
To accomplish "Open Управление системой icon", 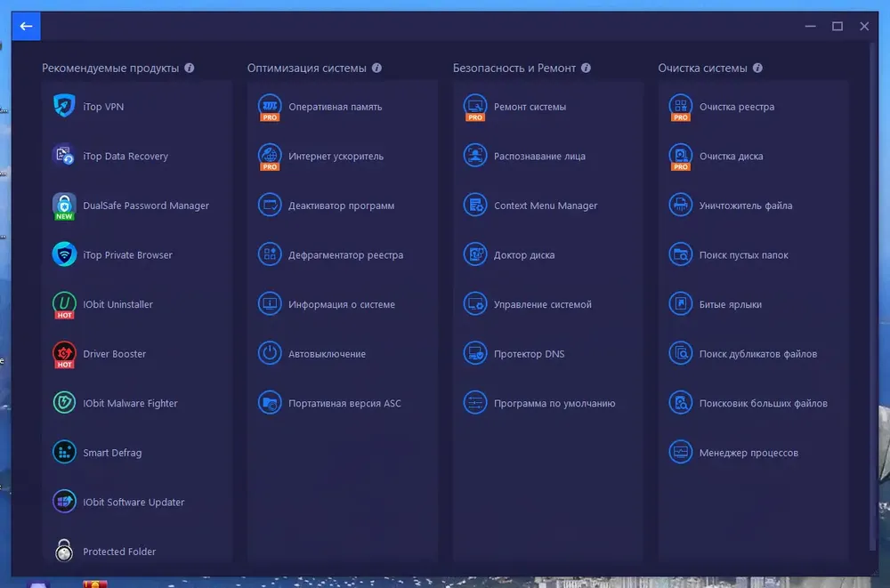I will pos(475,303).
